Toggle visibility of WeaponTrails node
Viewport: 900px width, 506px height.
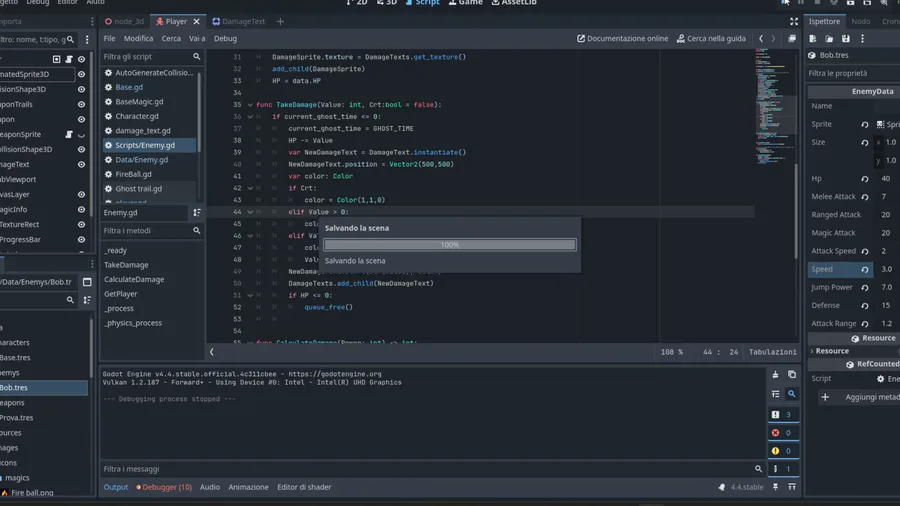pyautogui.click(x=82, y=104)
